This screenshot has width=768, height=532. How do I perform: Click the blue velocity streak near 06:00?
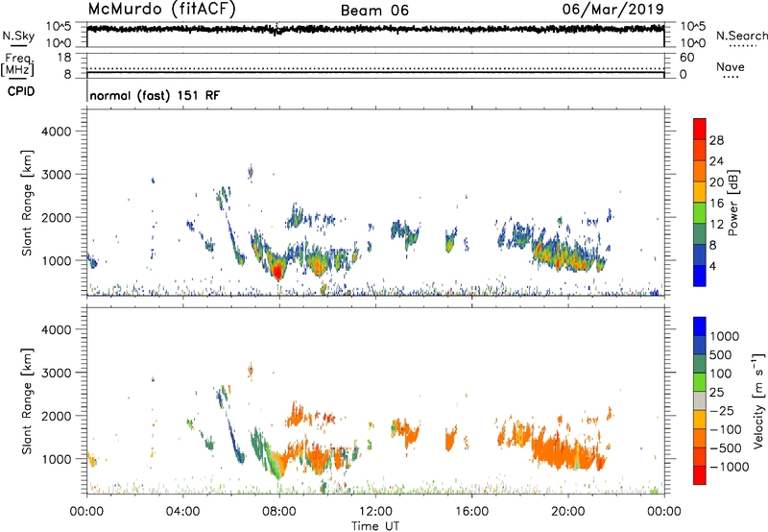(x=234, y=440)
